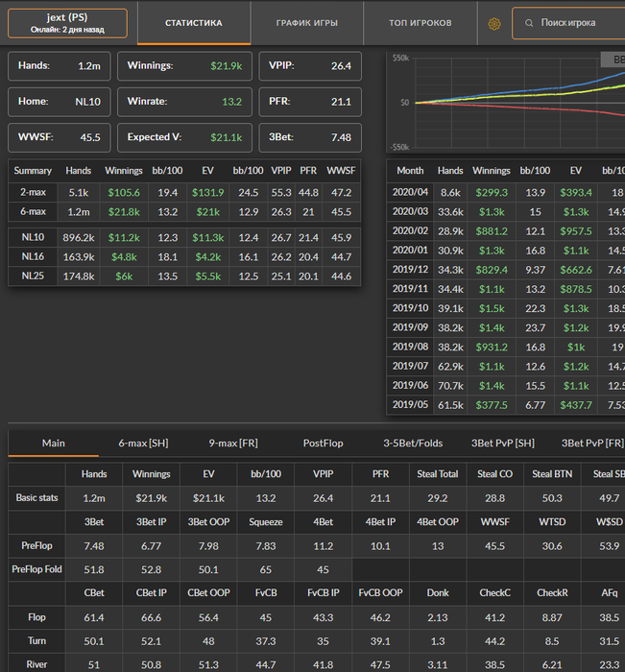The width and height of the screenshot is (625, 672).
Task: Select the 2019/10 month row
Action: tap(506, 308)
